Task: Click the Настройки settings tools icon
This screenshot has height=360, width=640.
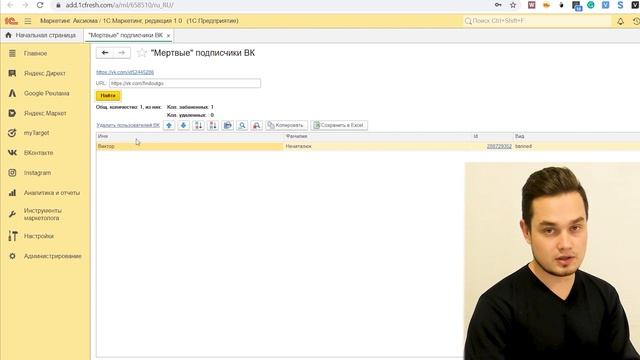Action: coord(13,236)
